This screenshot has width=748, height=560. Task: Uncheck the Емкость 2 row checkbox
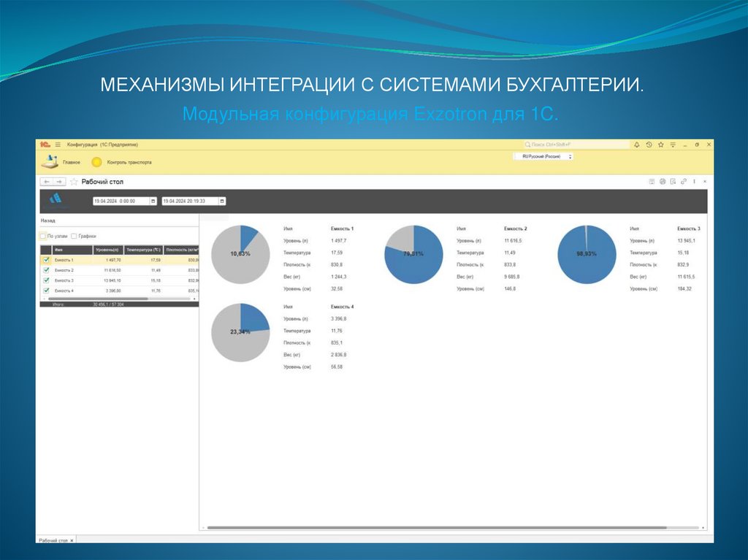46,270
